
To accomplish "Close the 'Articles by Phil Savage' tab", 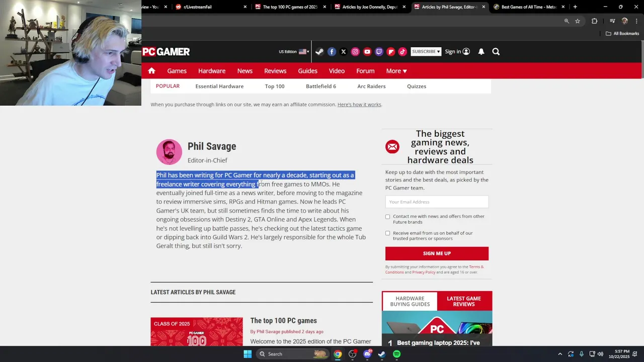I will tap(484, 7).
